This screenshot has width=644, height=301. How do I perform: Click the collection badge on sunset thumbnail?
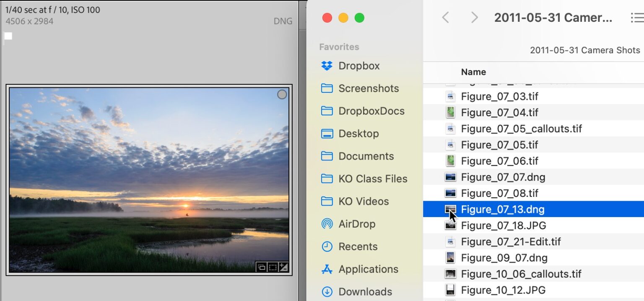tap(262, 267)
